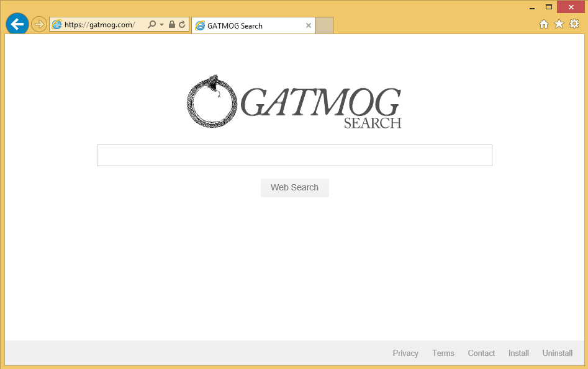Click the forward navigation arrow

coord(39,24)
